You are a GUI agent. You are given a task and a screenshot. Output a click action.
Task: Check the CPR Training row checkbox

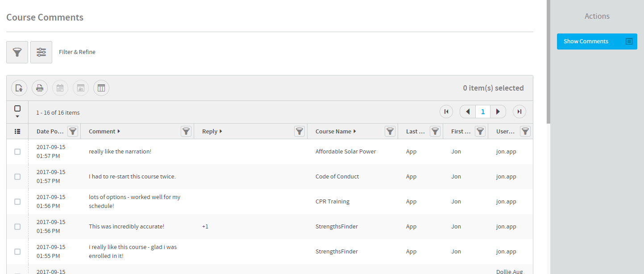pyautogui.click(x=17, y=202)
